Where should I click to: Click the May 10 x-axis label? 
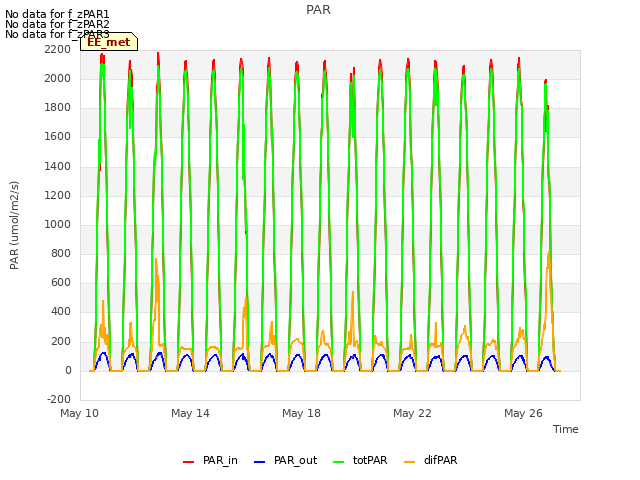pos(80,413)
